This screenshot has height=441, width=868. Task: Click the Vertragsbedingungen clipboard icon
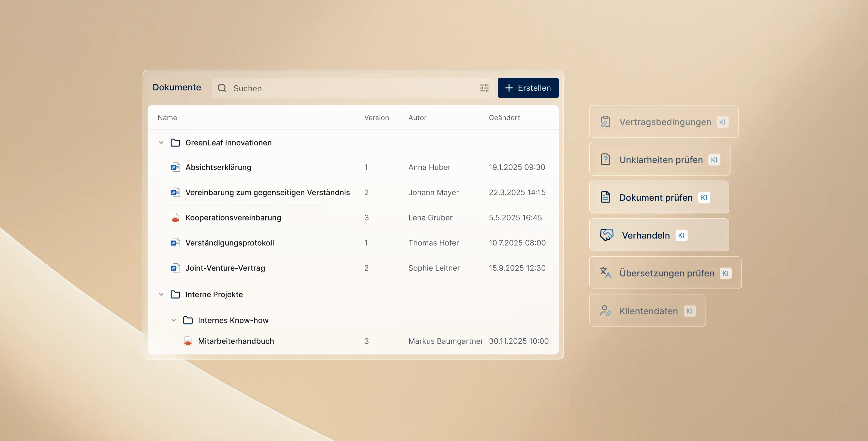pyautogui.click(x=605, y=122)
